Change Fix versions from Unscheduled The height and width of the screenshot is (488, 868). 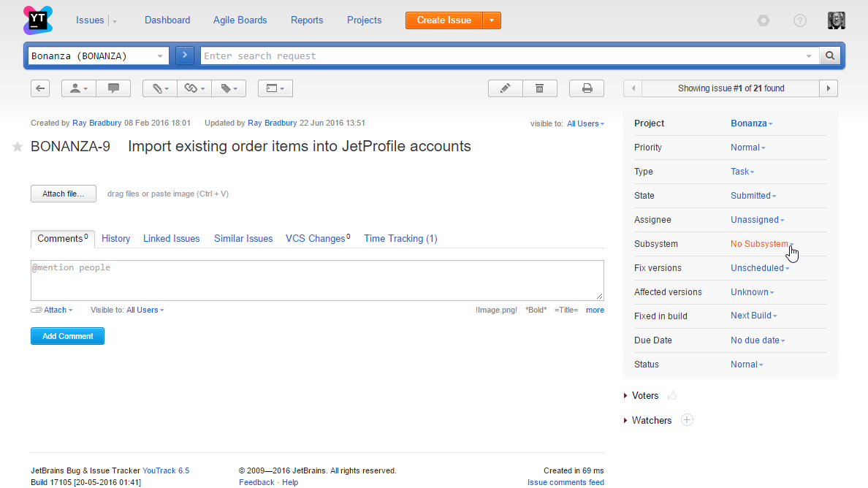760,268
